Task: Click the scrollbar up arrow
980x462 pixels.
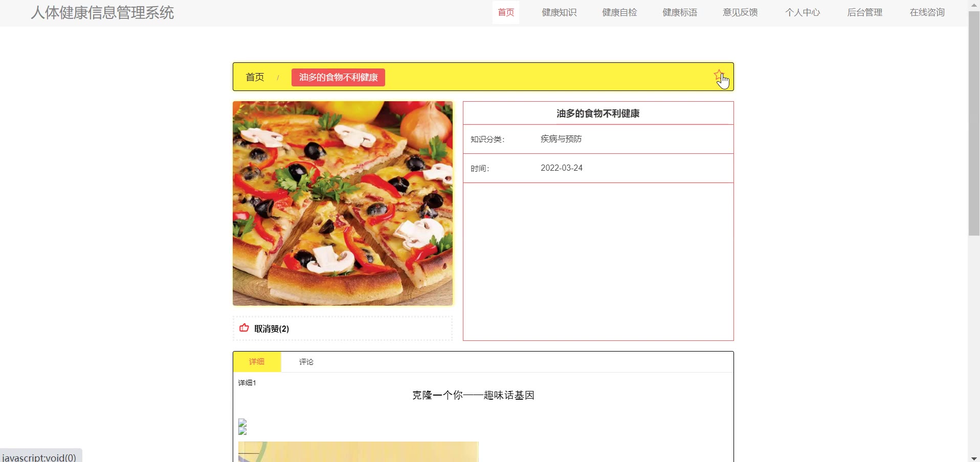Action: click(974, 5)
